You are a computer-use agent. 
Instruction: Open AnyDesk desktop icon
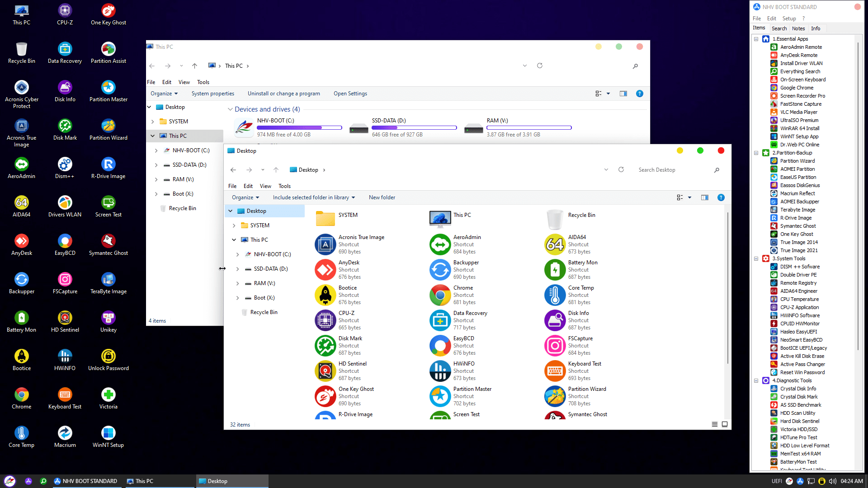coord(21,244)
